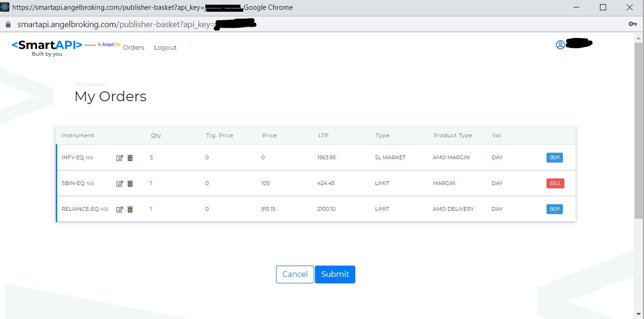The width and height of the screenshot is (644, 319).
Task: Click the browser URL address field
Action: [x=328, y=24]
